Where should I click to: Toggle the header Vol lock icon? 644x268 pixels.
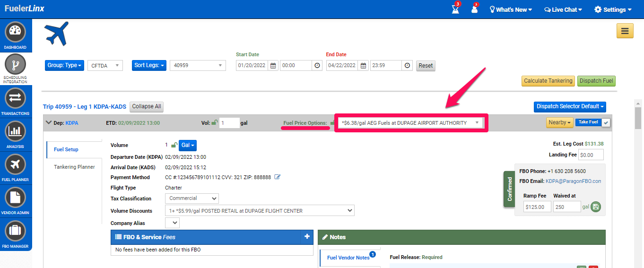coord(214,123)
